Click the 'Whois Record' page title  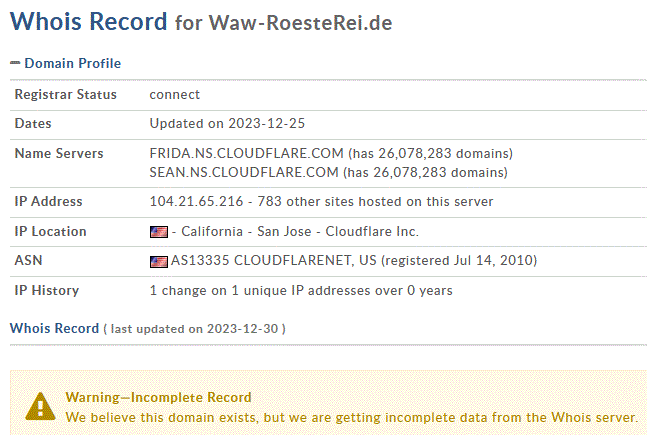click(88, 21)
